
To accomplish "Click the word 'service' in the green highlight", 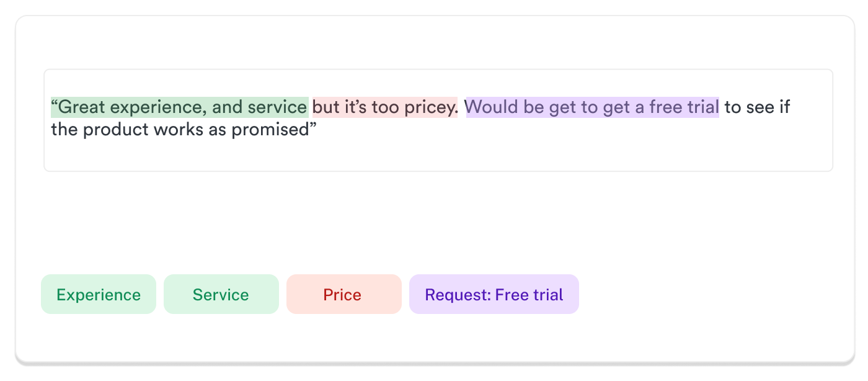I will pyautogui.click(x=277, y=107).
